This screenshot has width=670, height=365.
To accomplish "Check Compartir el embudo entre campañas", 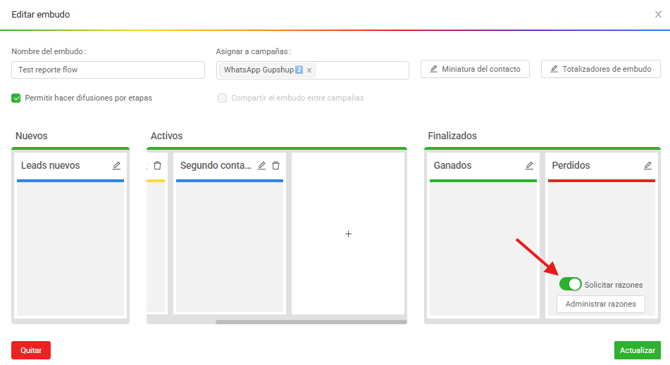I will (222, 98).
